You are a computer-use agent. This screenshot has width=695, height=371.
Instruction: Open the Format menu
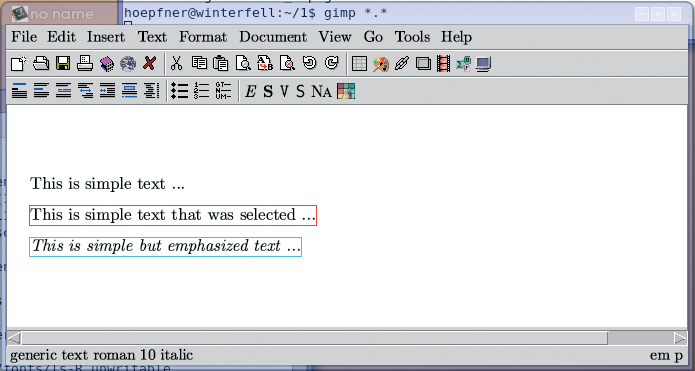[x=203, y=37]
